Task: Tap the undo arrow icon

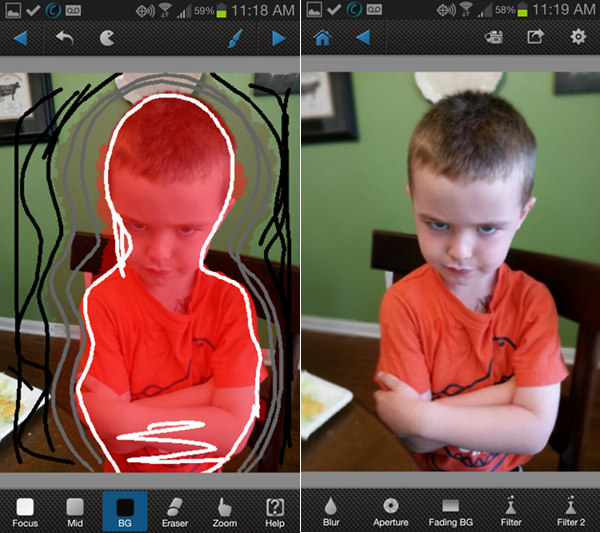Action: point(65,38)
